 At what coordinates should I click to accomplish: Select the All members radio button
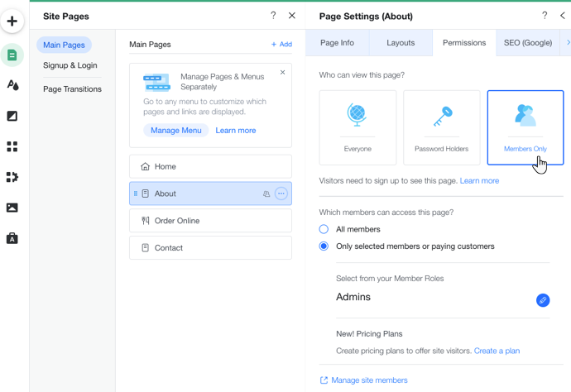coord(324,229)
